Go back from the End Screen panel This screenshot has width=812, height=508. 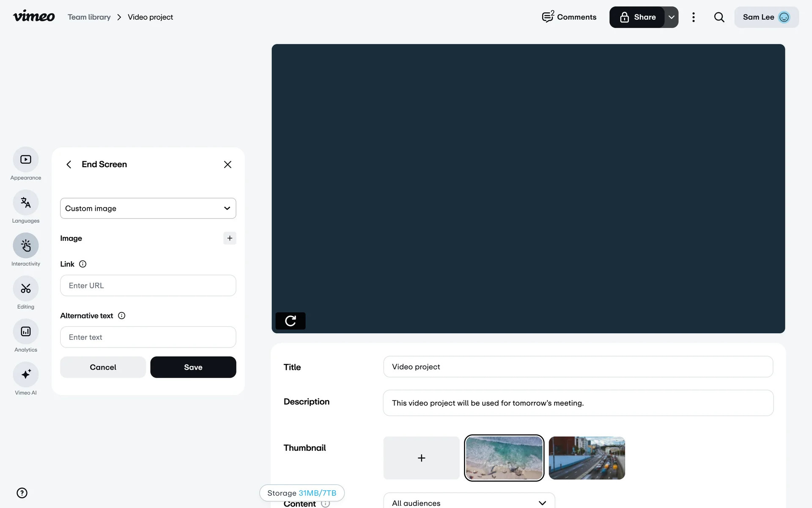(x=69, y=164)
